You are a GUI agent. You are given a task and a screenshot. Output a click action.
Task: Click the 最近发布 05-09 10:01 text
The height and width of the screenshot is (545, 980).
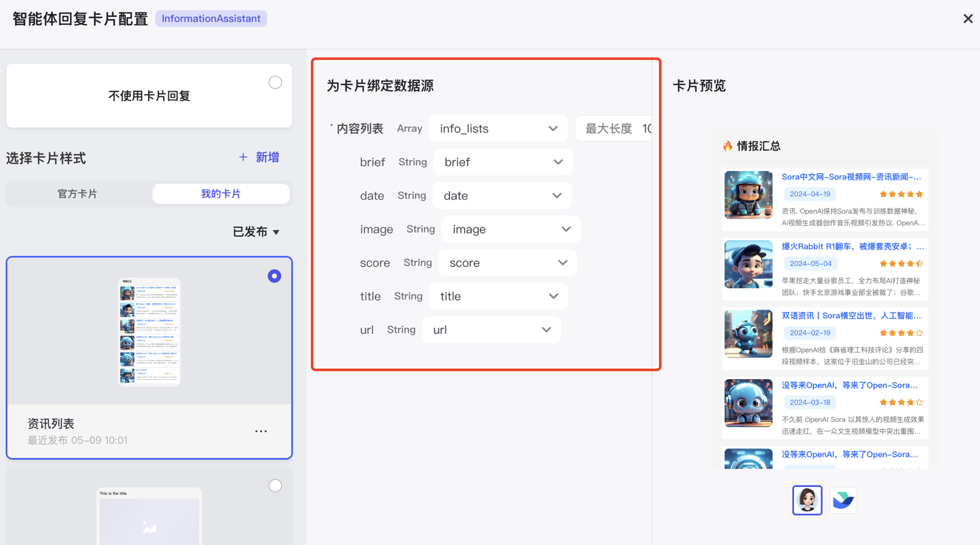(x=78, y=441)
